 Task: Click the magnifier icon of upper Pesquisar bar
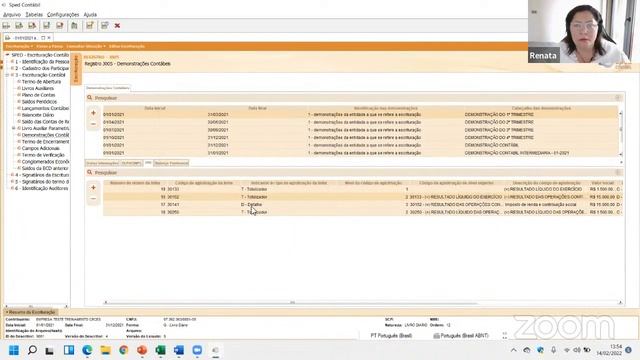[90, 98]
